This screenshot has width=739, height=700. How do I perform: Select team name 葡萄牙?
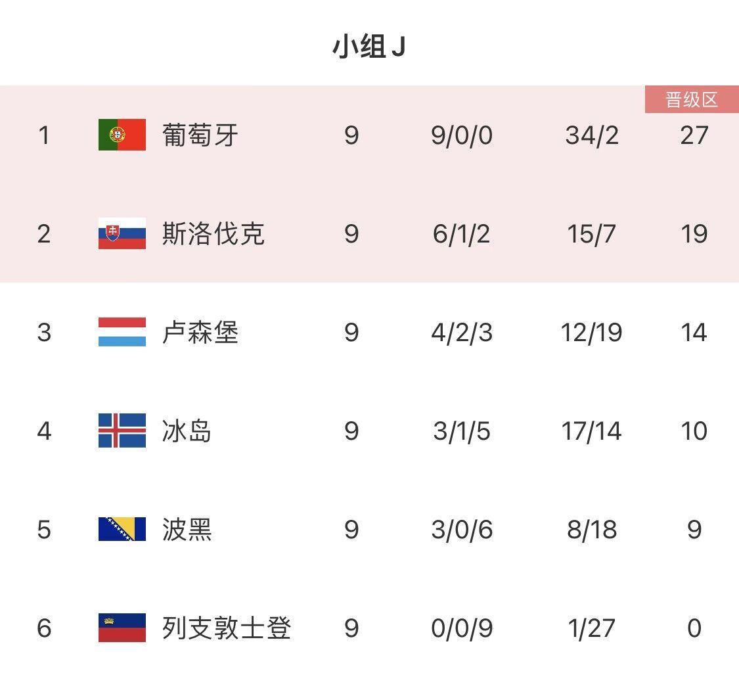200,135
